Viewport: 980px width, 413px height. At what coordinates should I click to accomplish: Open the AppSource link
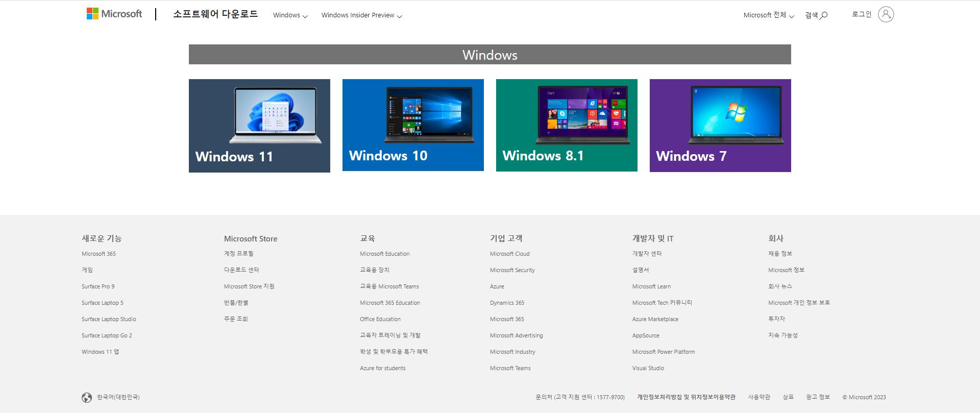tap(646, 335)
